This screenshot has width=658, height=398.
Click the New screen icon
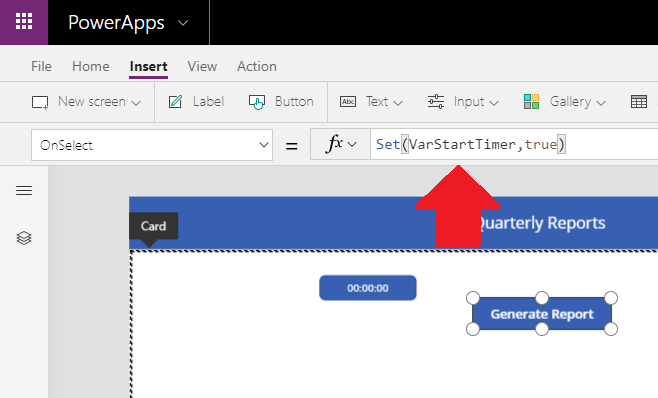pyautogui.click(x=40, y=102)
